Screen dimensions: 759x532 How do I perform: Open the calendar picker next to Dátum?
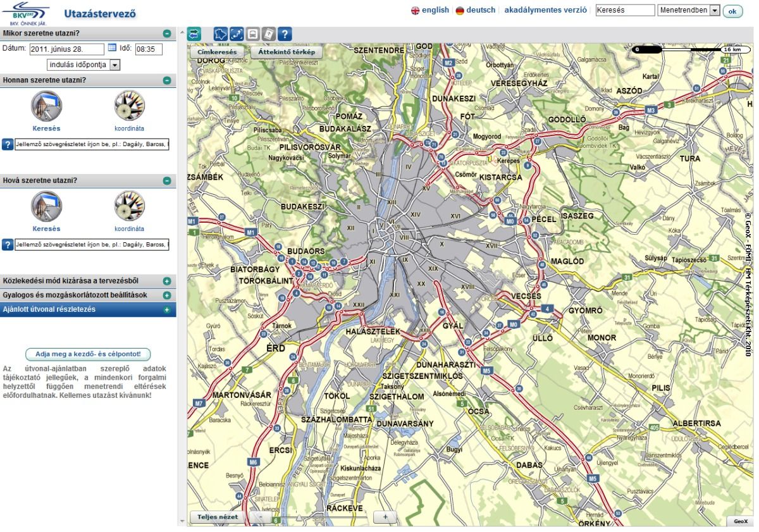[112, 47]
